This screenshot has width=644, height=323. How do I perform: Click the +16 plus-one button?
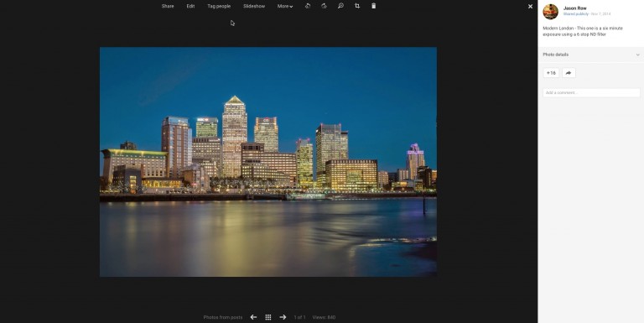551,73
